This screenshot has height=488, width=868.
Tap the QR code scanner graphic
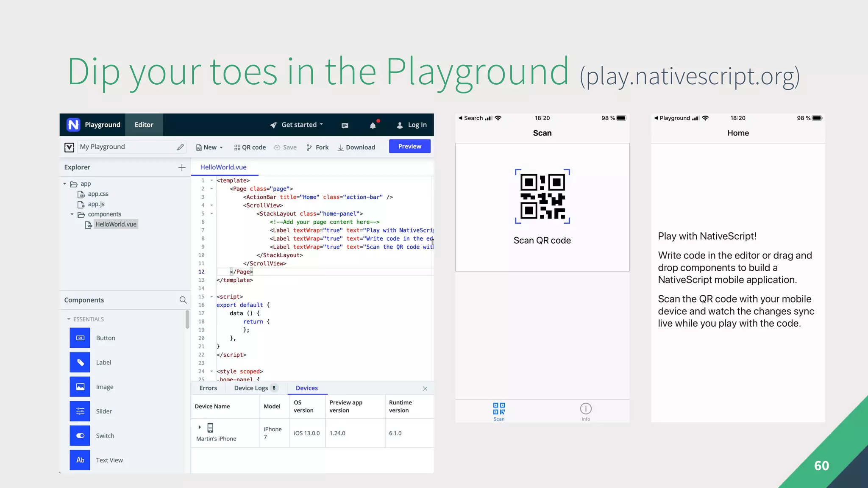[x=542, y=196]
